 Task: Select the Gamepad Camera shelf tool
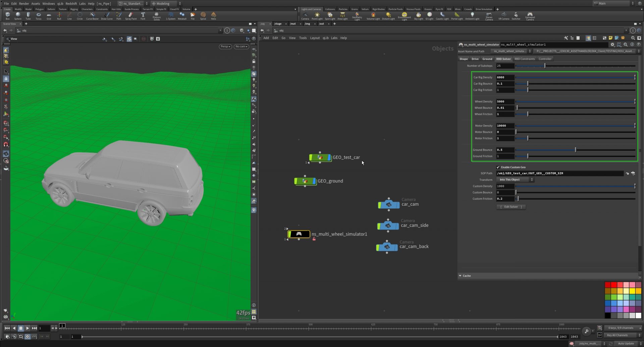(530, 16)
